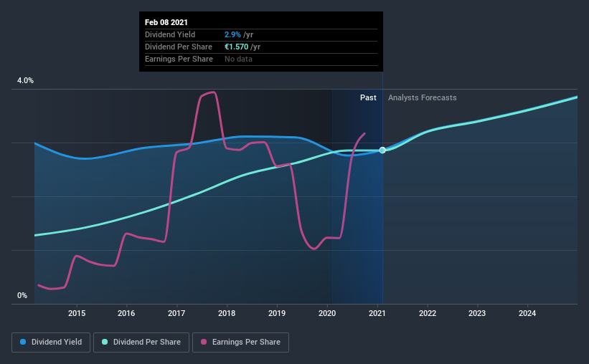Screen dimensions: 589x364
Task: Click the Analysts Forecasts label
Action: [x=423, y=97]
